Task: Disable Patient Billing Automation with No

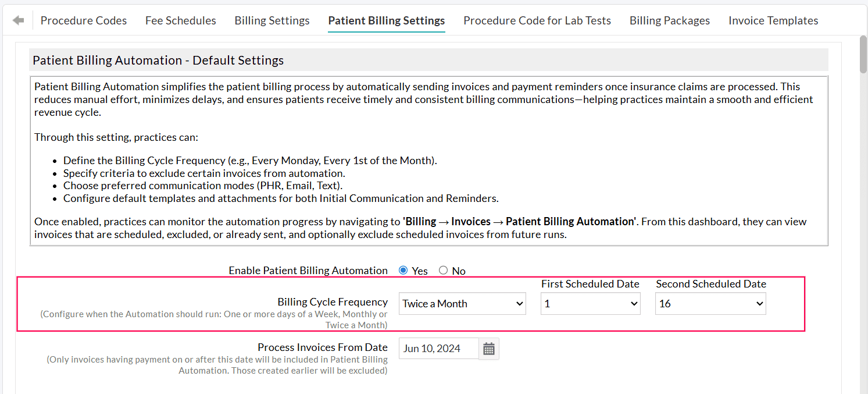Action: click(x=442, y=270)
